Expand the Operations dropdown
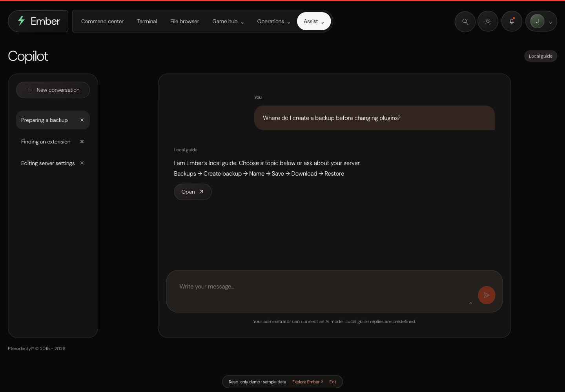 pyautogui.click(x=273, y=22)
